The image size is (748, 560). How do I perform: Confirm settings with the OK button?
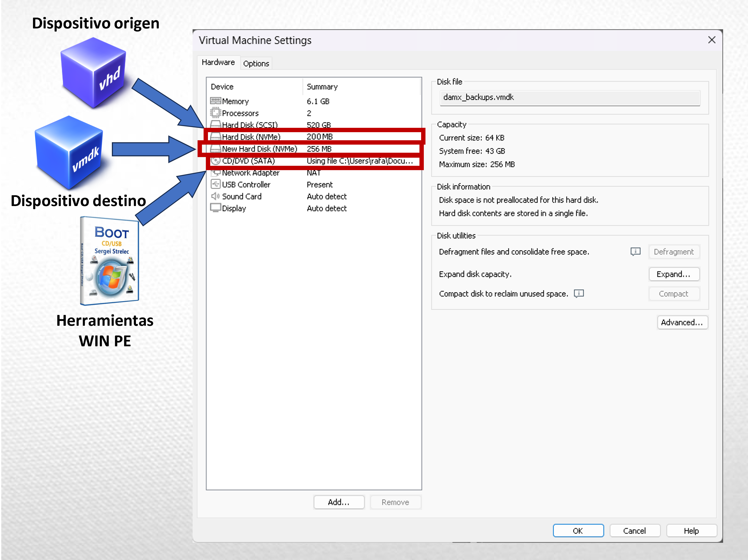(x=578, y=530)
